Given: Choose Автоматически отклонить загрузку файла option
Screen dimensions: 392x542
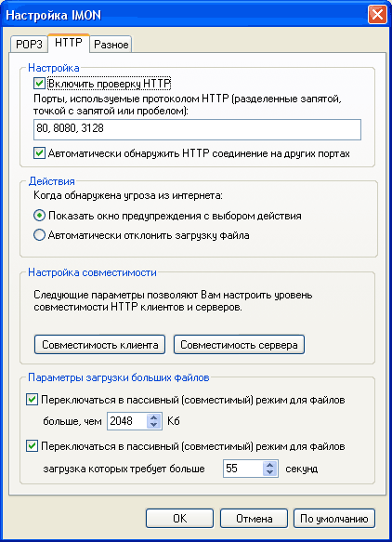Looking at the screenshot, I should (x=39, y=235).
